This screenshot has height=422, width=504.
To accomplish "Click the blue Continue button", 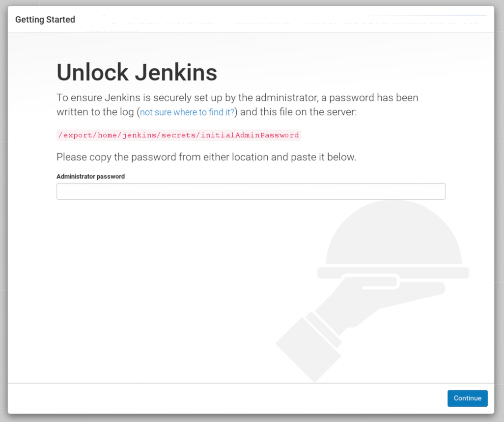I will (x=467, y=398).
